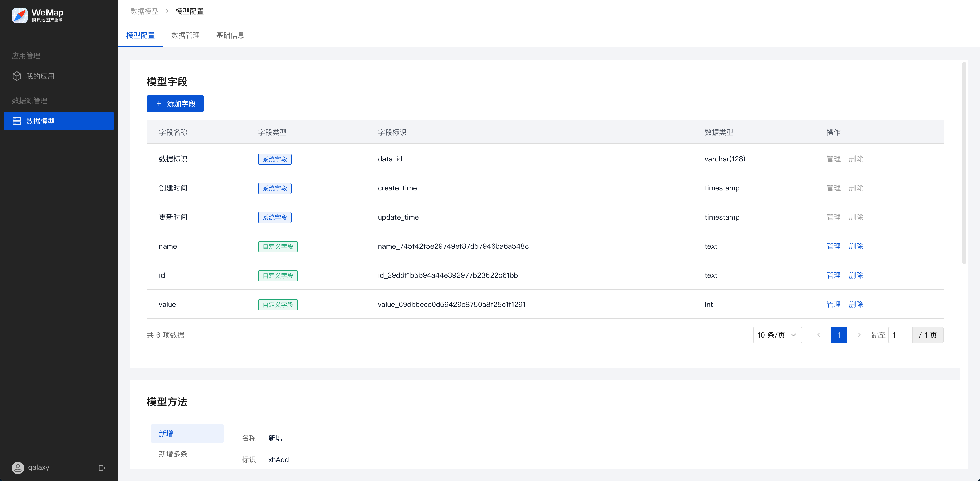Switch to the 数据管理 tab
This screenshot has height=481, width=980.
click(185, 35)
